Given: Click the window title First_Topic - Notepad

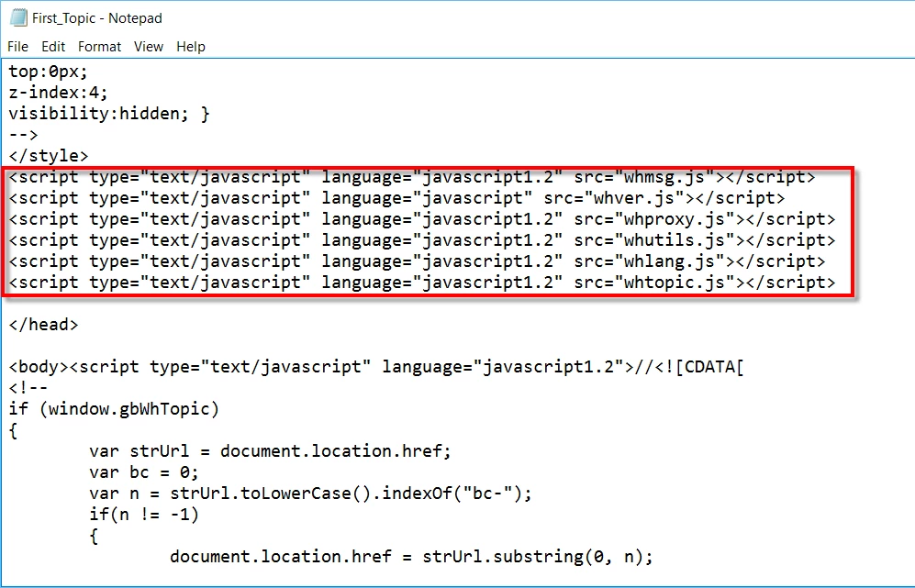Looking at the screenshot, I should pyautogui.click(x=97, y=18).
